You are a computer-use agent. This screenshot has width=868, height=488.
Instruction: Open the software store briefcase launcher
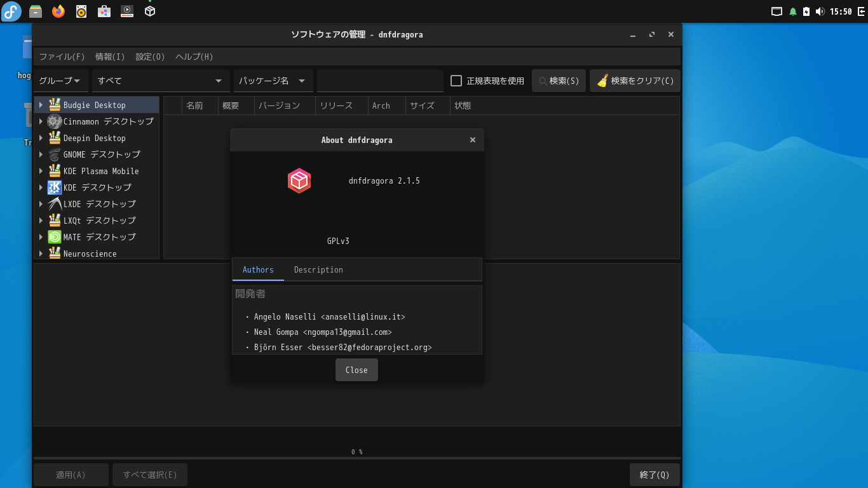pos(104,11)
